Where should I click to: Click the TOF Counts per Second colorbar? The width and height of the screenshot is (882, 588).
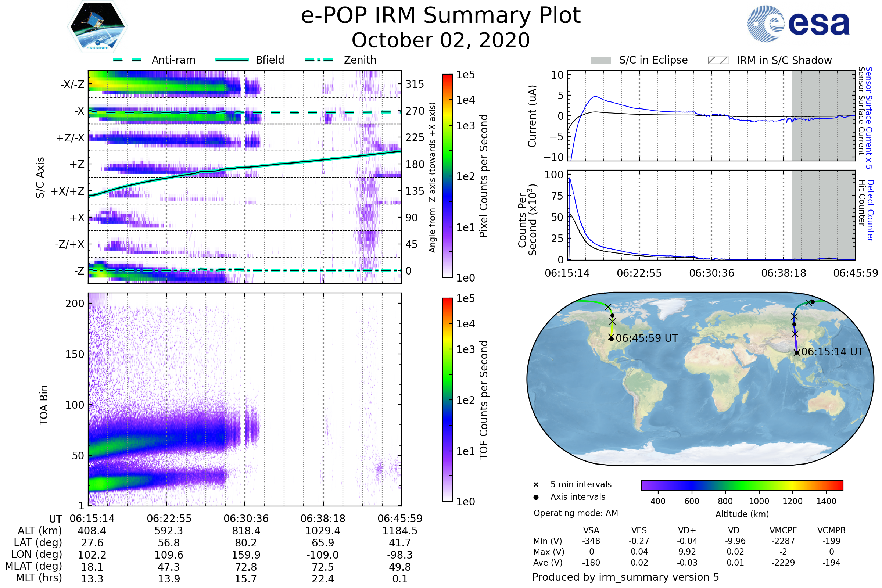[447, 400]
